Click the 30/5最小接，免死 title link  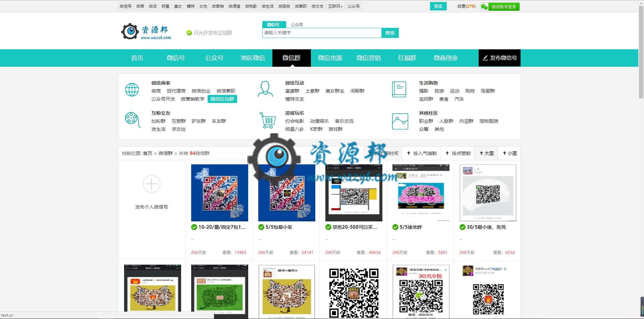486,227
